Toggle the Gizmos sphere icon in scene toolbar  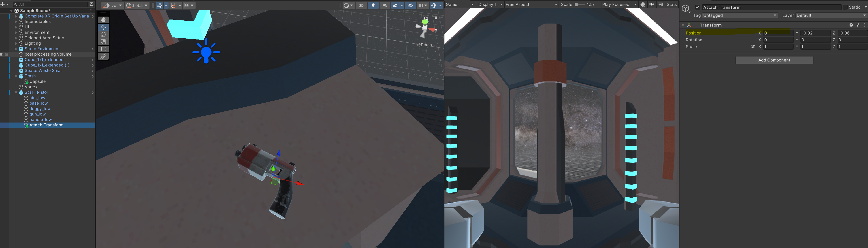434,5
